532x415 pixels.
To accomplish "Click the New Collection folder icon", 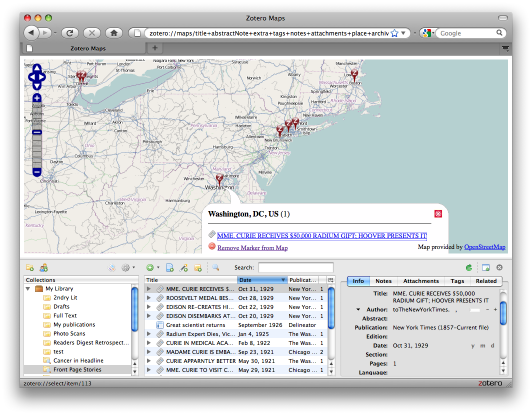I will (29, 267).
